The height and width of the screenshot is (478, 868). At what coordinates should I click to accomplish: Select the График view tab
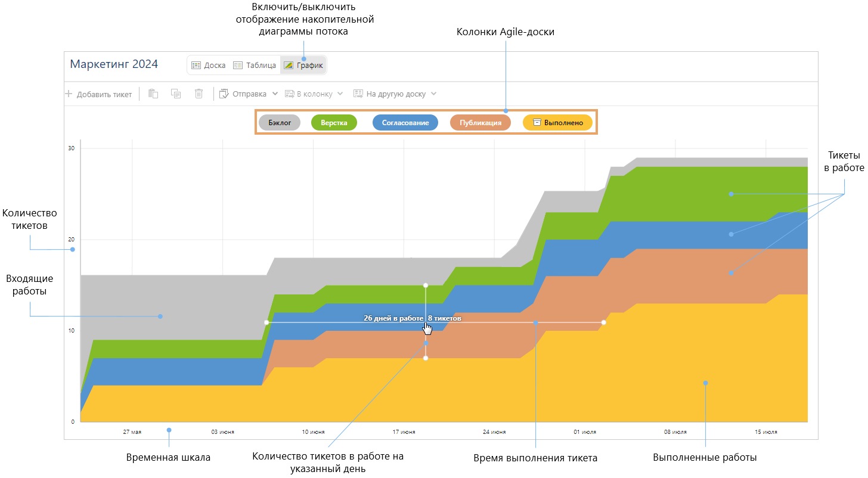tap(303, 66)
